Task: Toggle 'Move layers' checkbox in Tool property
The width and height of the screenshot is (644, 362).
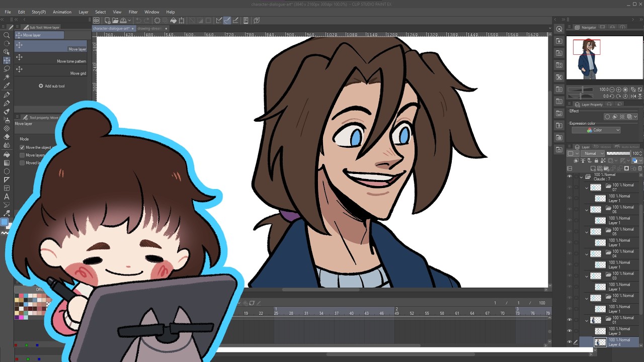Action: pyautogui.click(x=22, y=155)
